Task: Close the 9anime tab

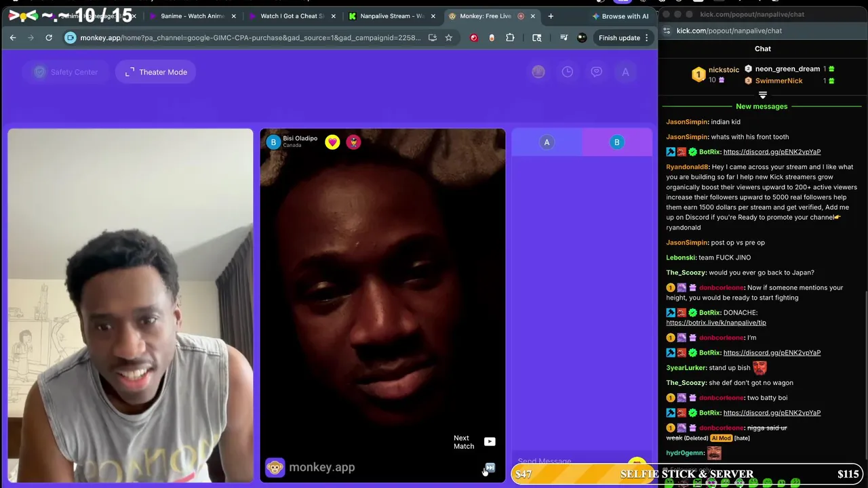Action: click(234, 16)
